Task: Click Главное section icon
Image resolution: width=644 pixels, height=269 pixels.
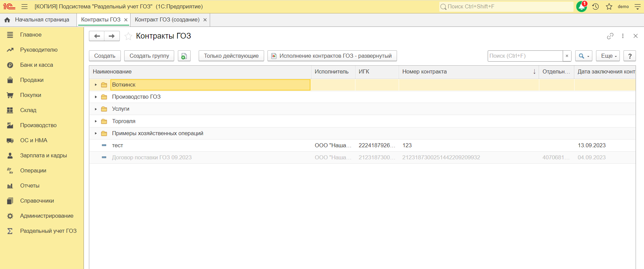Action: [x=10, y=35]
